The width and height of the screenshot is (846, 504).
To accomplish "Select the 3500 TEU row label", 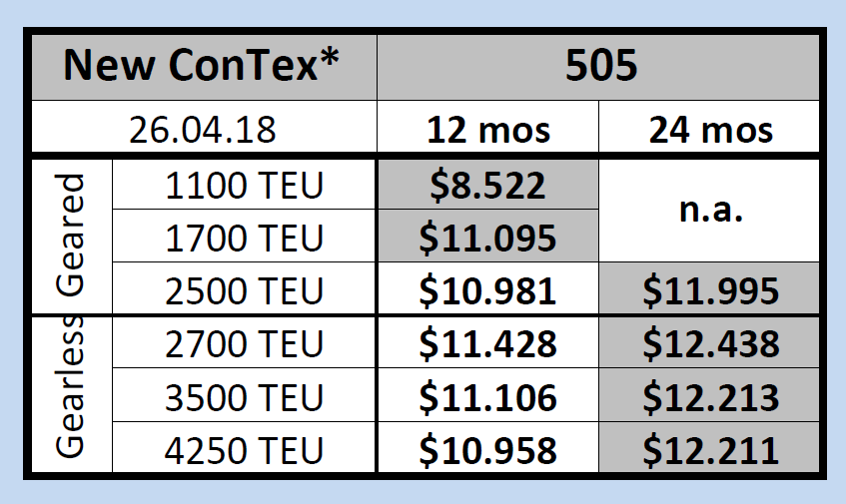I will point(244,396).
